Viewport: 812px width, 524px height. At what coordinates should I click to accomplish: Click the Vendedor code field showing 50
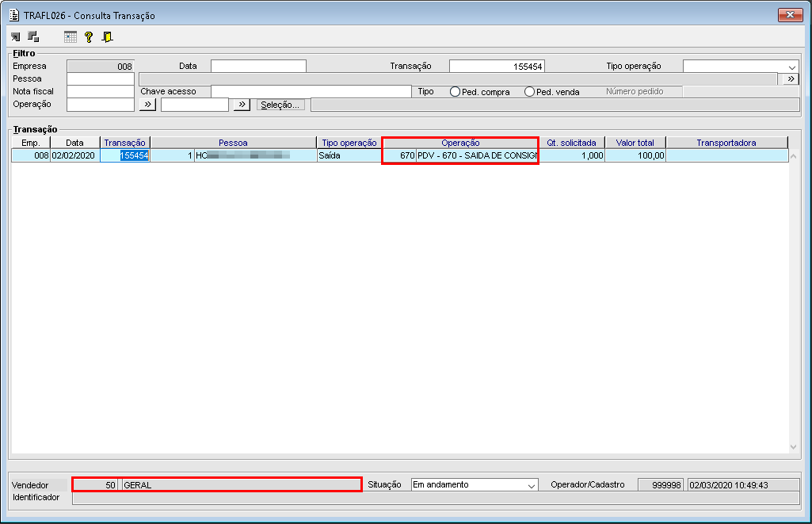[95, 485]
